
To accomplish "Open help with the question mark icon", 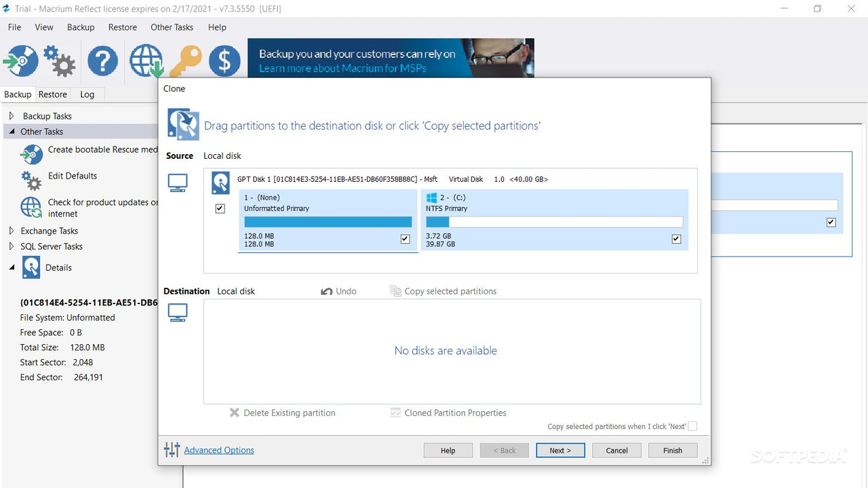I will coord(102,60).
